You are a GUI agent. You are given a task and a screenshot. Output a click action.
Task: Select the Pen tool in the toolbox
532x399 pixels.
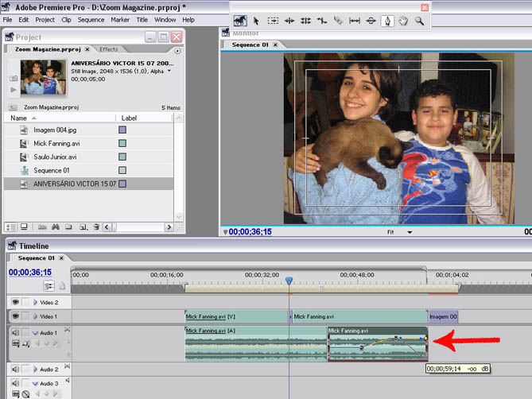[x=387, y=21]
